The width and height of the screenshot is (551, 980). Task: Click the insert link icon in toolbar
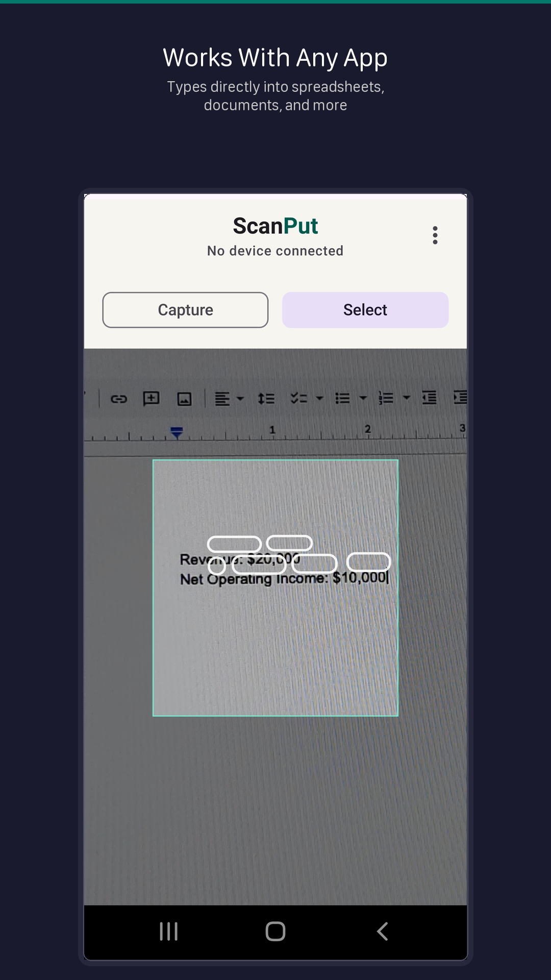point(119,399)
